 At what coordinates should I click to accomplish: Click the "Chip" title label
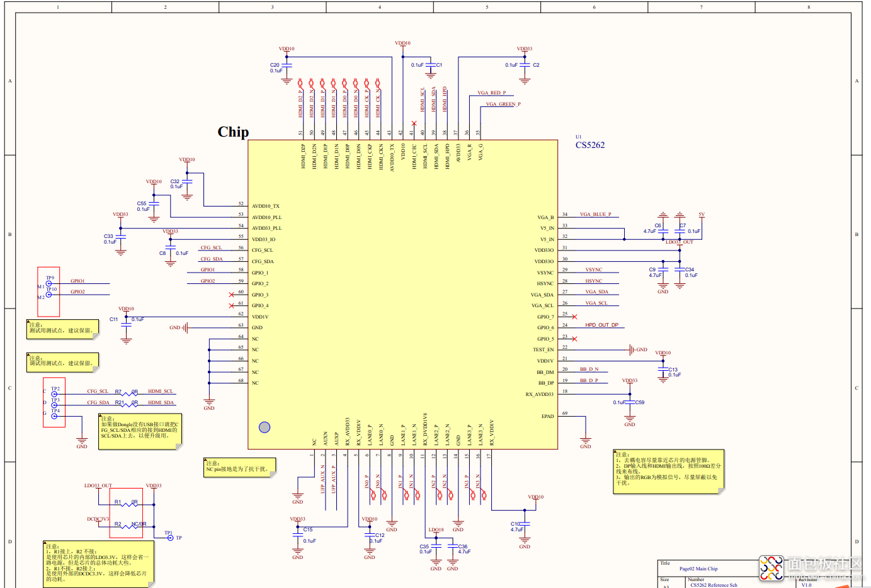click(x=233, y=132)
